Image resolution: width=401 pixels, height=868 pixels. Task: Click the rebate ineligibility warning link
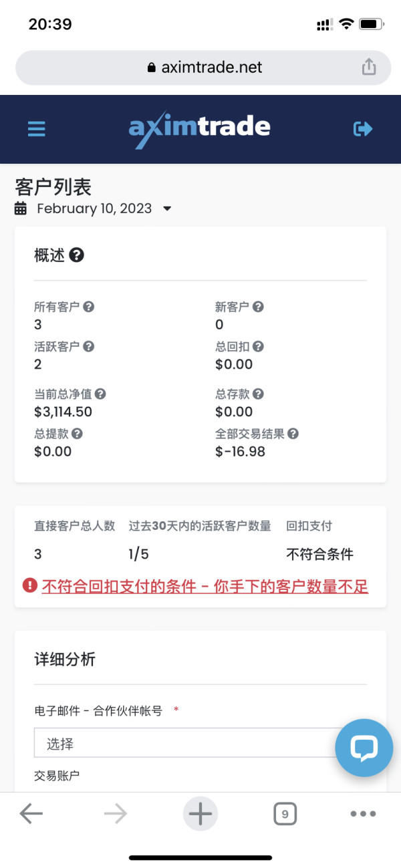pyautogui.click(x=205, y=587)
